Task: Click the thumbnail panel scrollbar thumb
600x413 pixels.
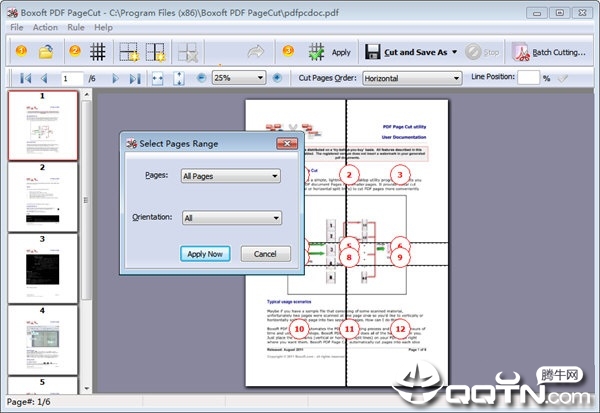Action: click(x=87, y=199)
